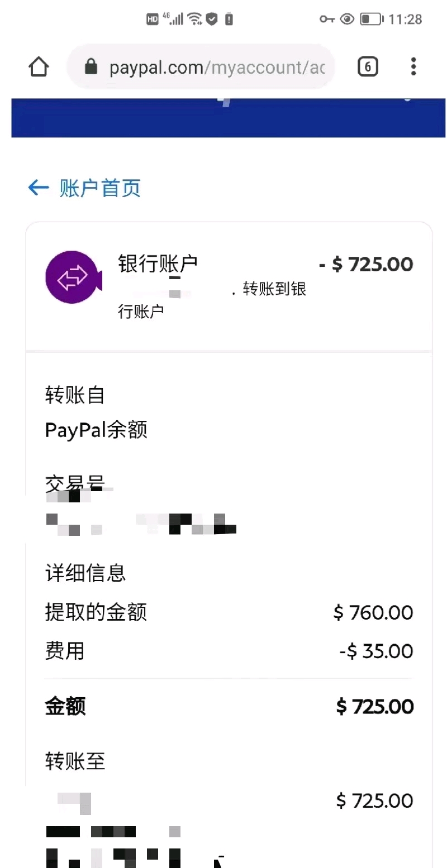The height and width of the screenshot is (868, 447).
Task: Open the tab switcher showing 6 tabs
Action: pos(367,68)
